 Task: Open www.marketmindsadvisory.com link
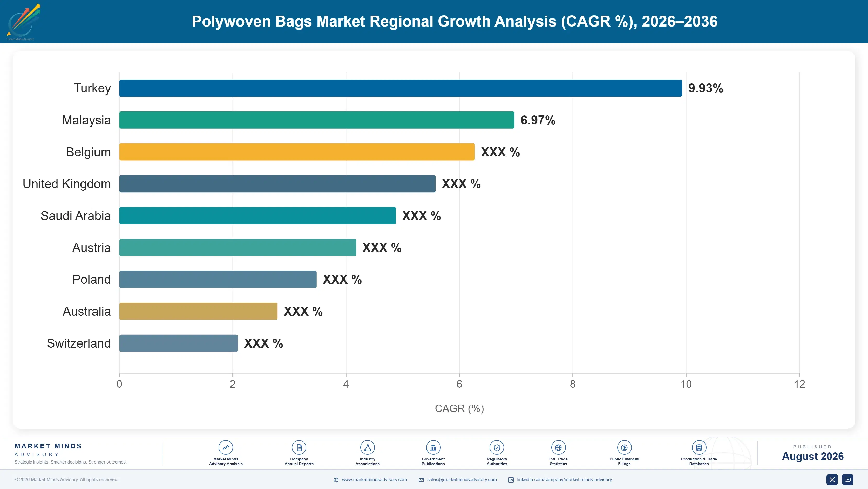tap(374, 480)
